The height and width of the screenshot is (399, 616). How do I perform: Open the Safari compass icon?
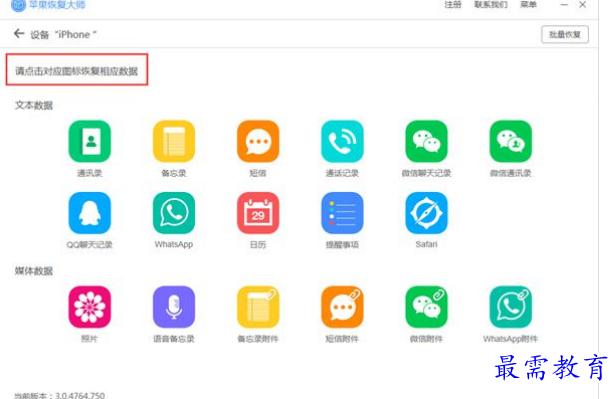[x=426, y=213]
